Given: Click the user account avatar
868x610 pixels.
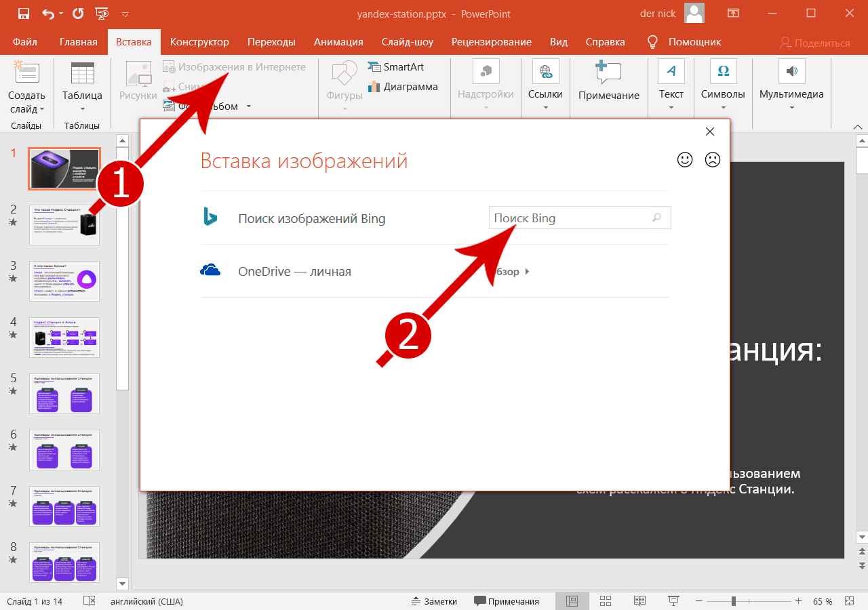Looking at the screenshot, I should point(694,14).
